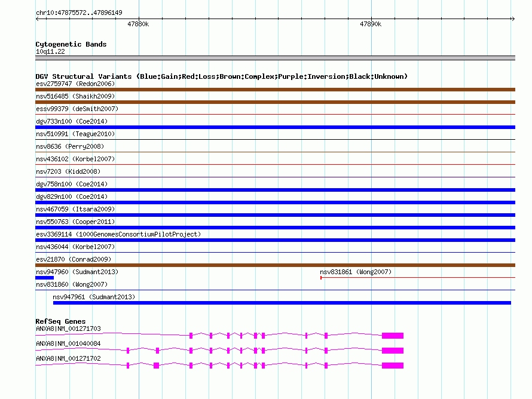Select the nsv510991 (Teague2010) label
This screenshot has height=399, width=532.
click(x=75, y=134)
